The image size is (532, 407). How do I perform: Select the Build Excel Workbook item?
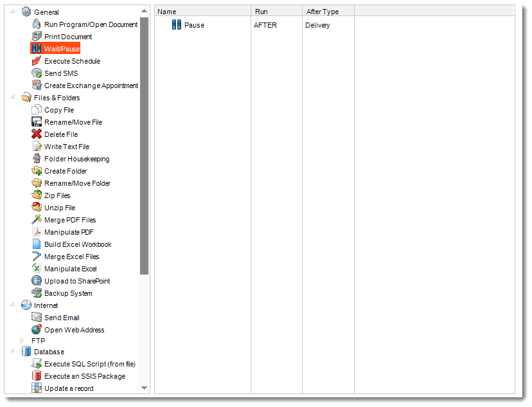77,244
